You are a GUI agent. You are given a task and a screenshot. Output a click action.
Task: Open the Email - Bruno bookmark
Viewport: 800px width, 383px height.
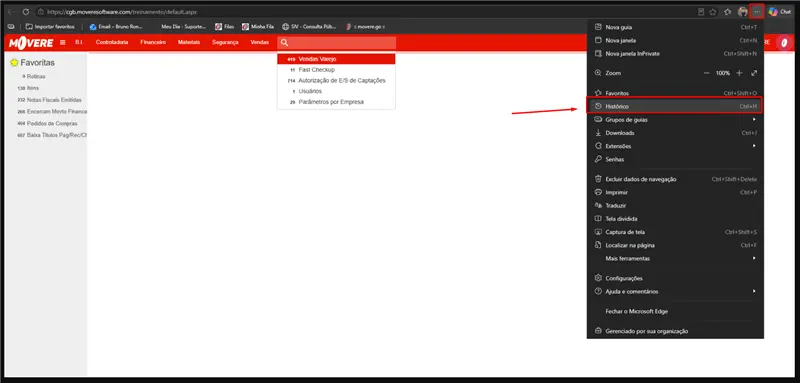(x=116, y=27)
